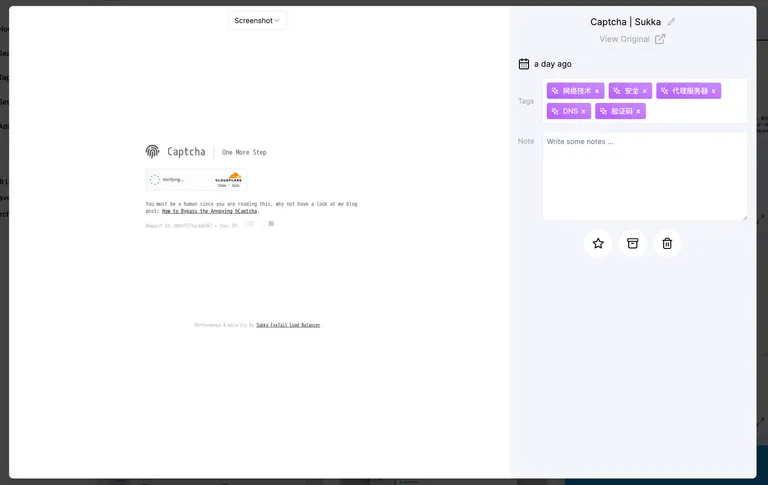Follow the Sukka FoxTail Load Balancer link
Viewport: 768px width, 485px height.
tap(288, 325)
